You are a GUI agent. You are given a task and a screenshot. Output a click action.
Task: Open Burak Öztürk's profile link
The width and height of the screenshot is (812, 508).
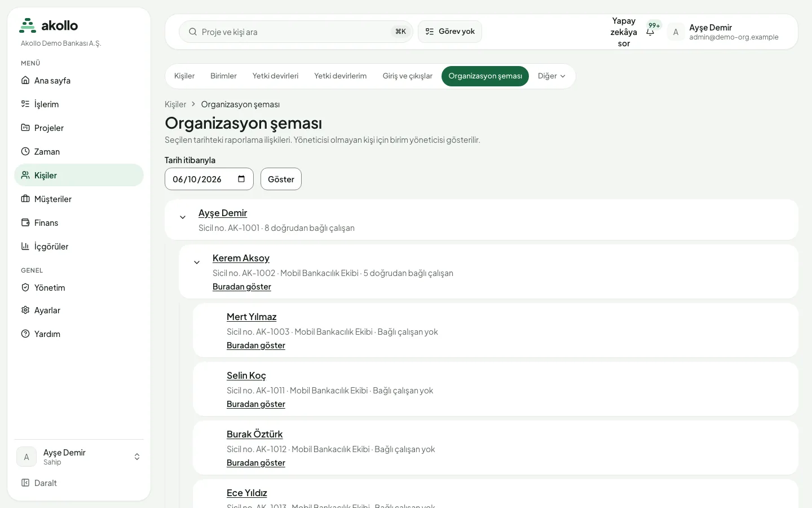tap(254, 434)
